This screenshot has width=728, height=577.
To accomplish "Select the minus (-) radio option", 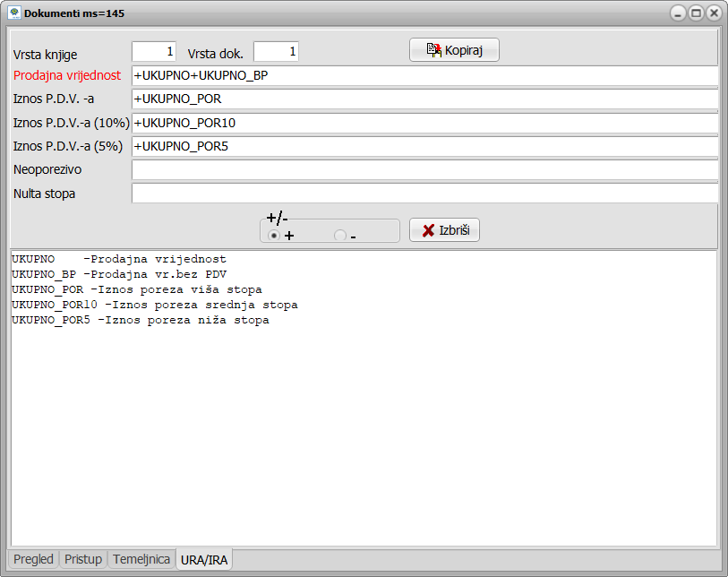I will (x=340, y=236).
